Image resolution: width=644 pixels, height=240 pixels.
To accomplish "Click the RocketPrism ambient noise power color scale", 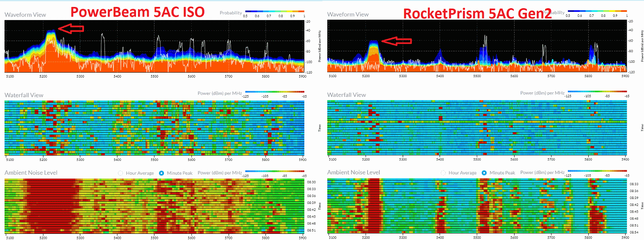I will tap(597, 171).
